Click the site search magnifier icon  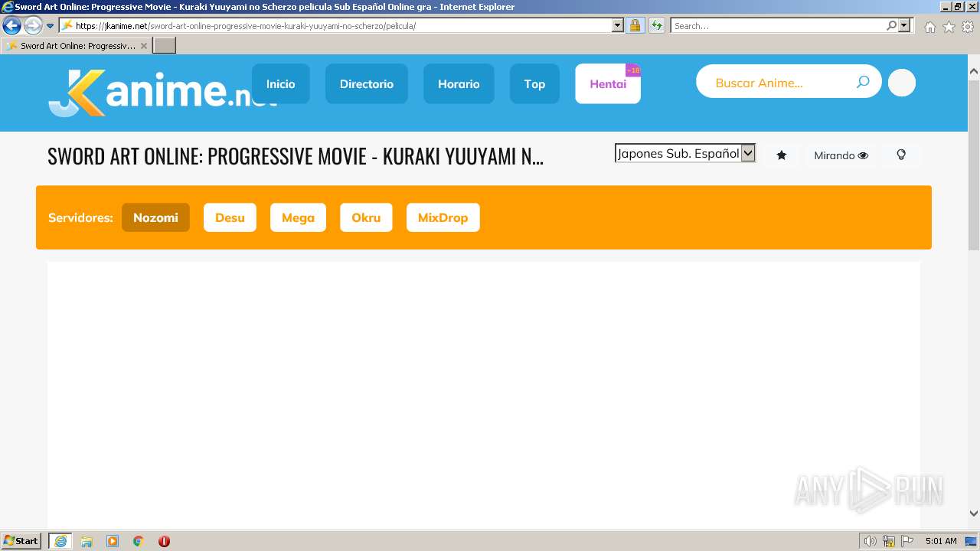click(863, 82)
